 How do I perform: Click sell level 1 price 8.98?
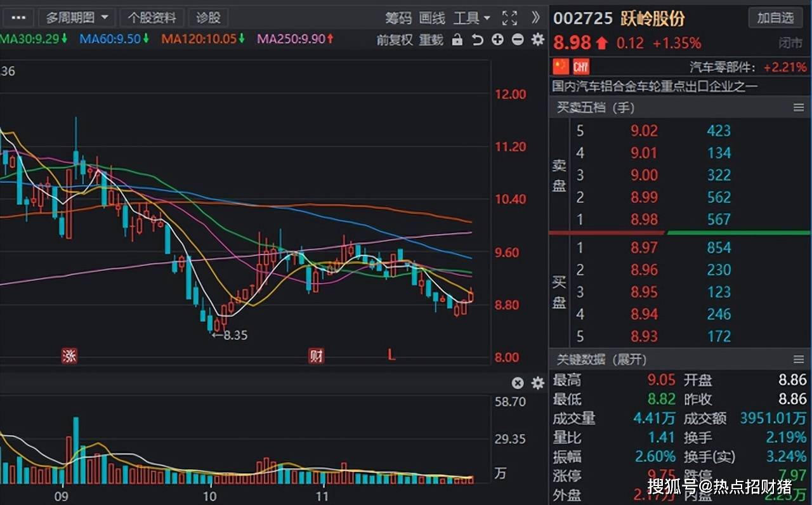(x=644, y=220)
